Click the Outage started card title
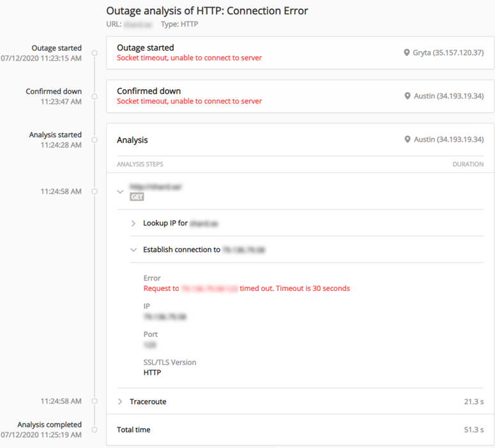 145,48
